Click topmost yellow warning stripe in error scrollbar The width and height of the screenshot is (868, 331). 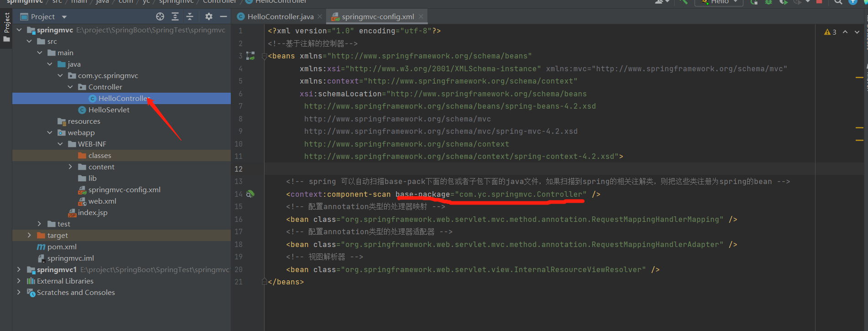[x=859, y=78]
